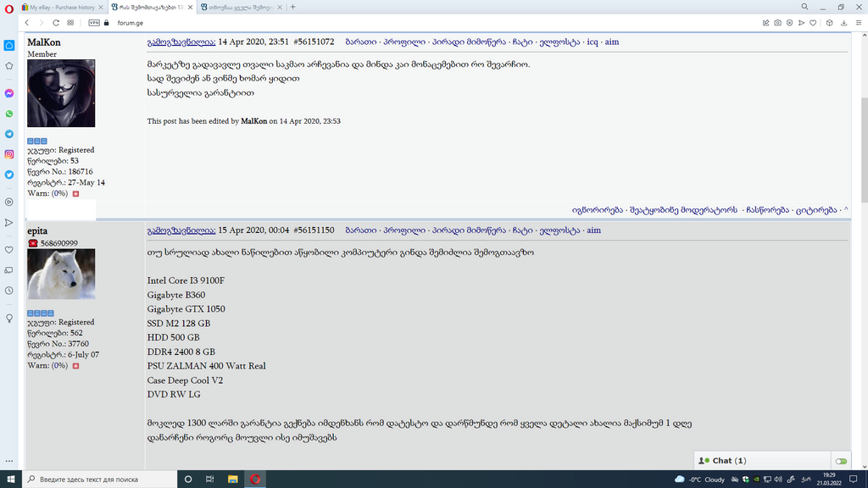Click the epita username
This screenshot has height=488, width=868.
pyautogui.click(x=37, y=230)
